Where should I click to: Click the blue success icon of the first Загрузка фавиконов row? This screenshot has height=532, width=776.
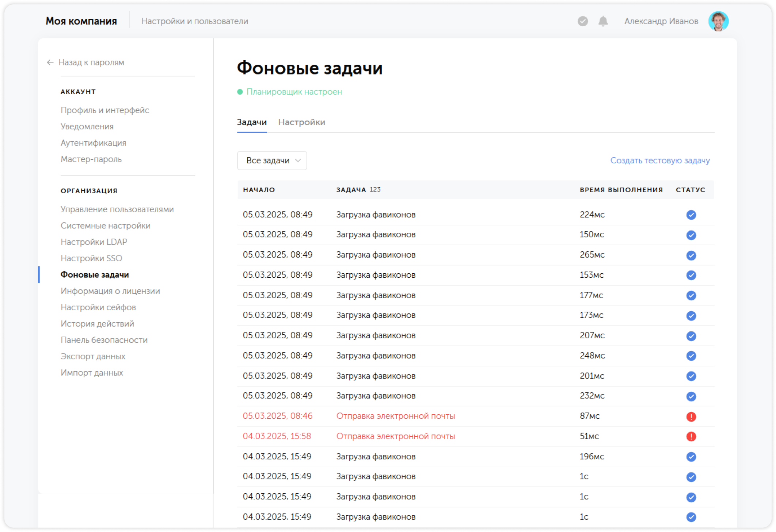(x=691, y=215)
